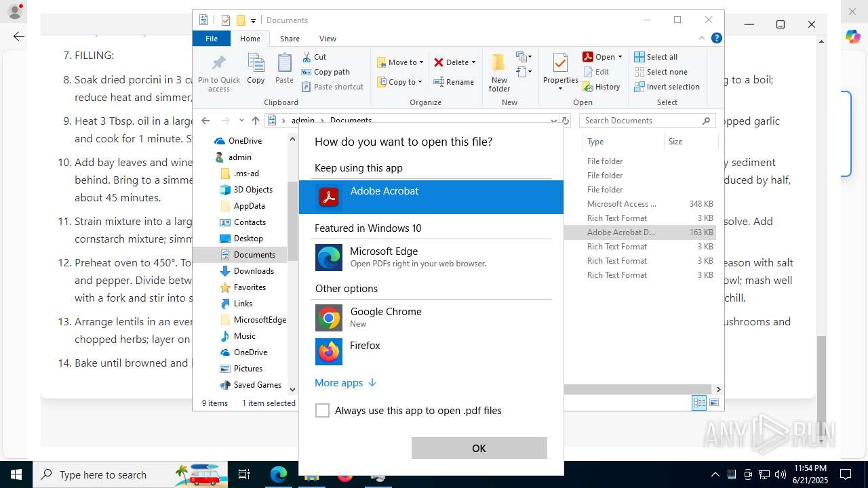Click Invert selection in the ribbon
Viewport: 868px width, 488px height.
coord(667,87)
